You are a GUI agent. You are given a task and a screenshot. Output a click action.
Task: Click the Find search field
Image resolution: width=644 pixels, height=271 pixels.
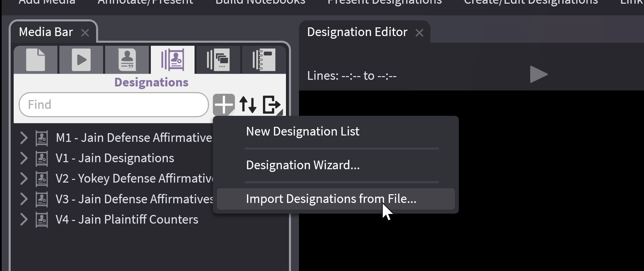tap(113, 105)
